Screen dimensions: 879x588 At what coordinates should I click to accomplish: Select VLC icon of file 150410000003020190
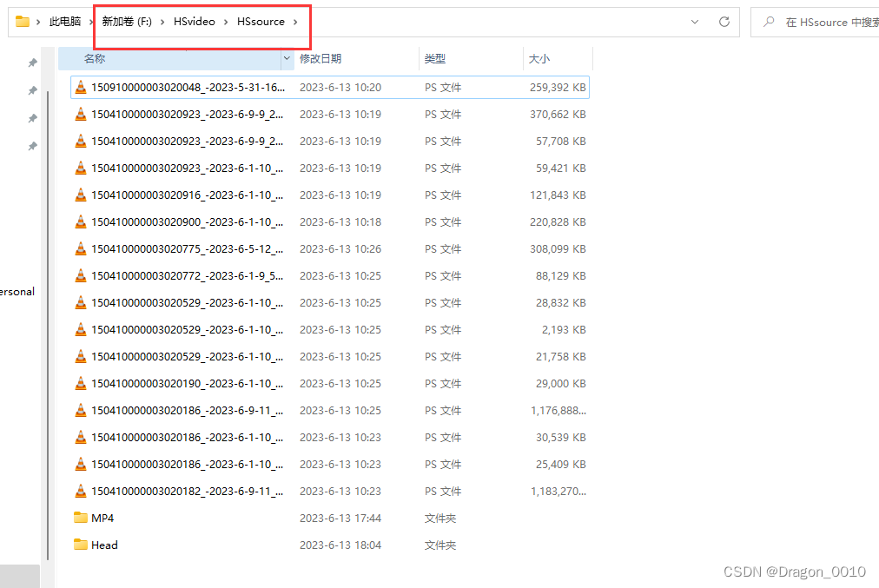click(x=81, y=383)
